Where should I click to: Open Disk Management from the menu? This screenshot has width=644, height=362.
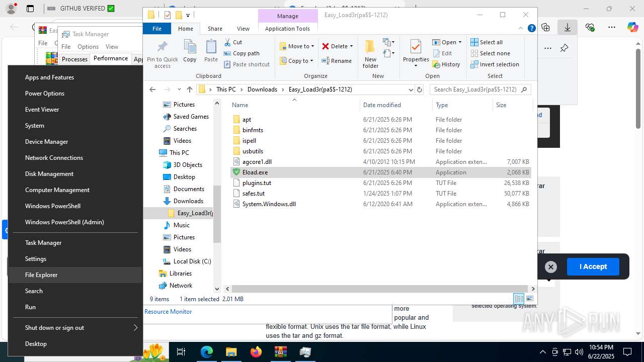pos(75,174)
